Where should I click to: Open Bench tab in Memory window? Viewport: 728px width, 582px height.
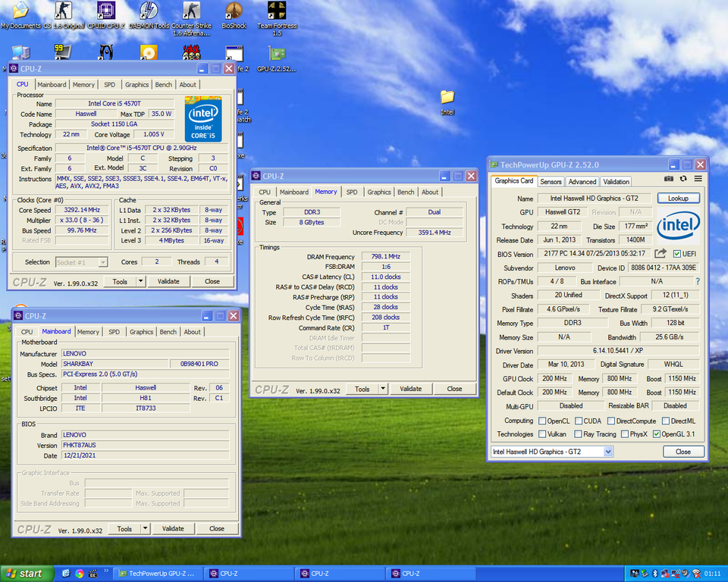click(x=406, y=192)
